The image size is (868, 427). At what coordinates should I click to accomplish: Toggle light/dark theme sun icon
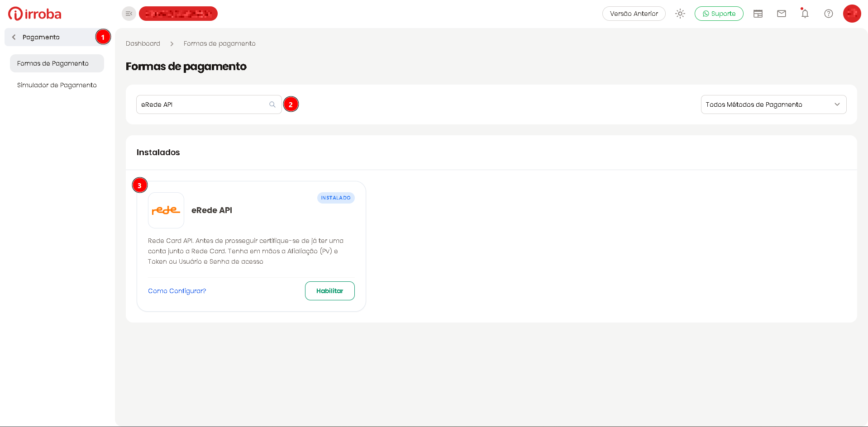[680, 14]
